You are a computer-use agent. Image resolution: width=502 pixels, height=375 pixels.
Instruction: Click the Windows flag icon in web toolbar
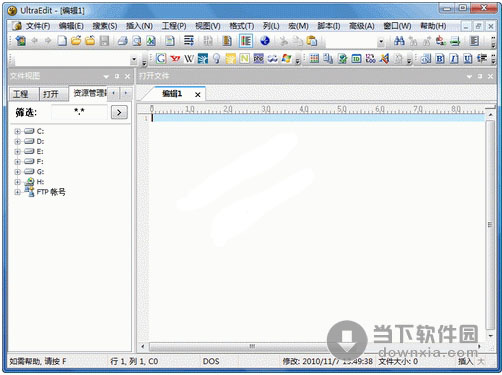286,59
